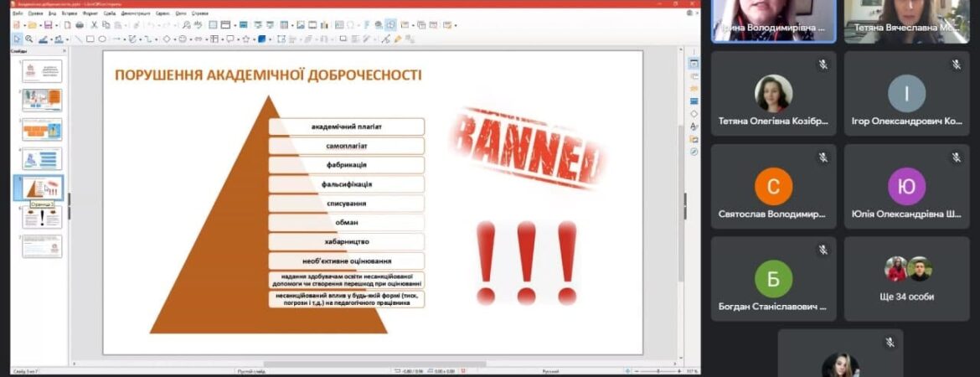
Task: Pick the Line drawing tool
Action: pyautogui.click(x=79, y=39)
